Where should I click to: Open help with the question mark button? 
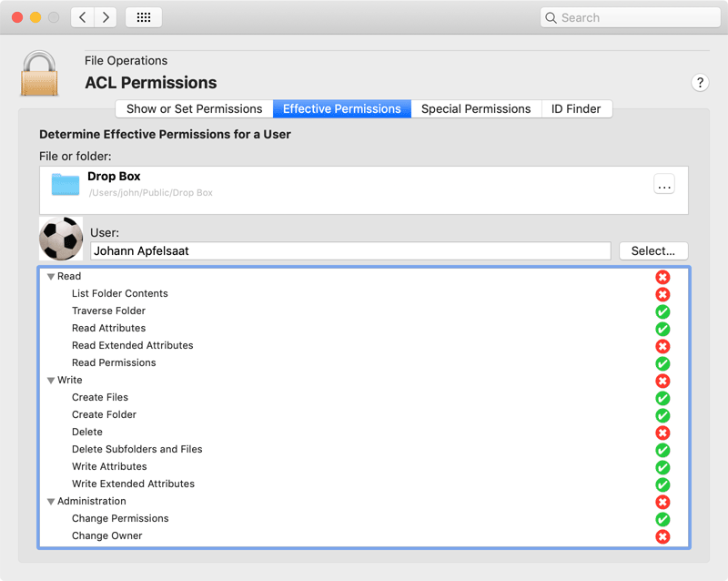[x=700, y=83]
